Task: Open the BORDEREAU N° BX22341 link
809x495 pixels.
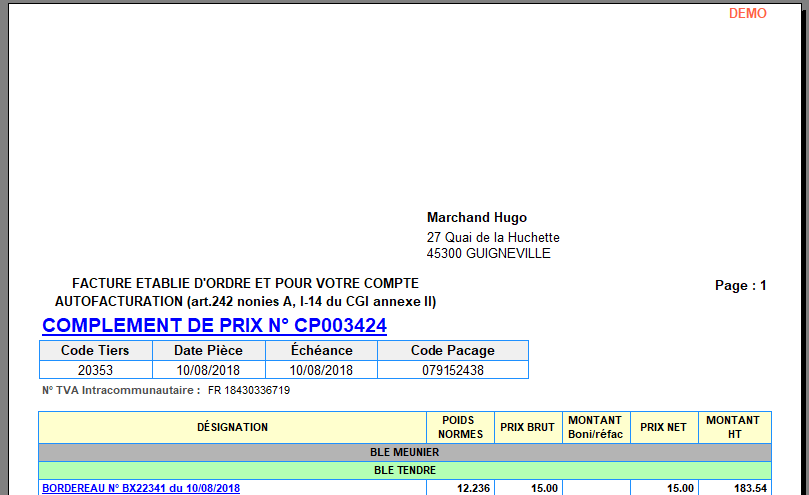Action: [x=141, y=488]
